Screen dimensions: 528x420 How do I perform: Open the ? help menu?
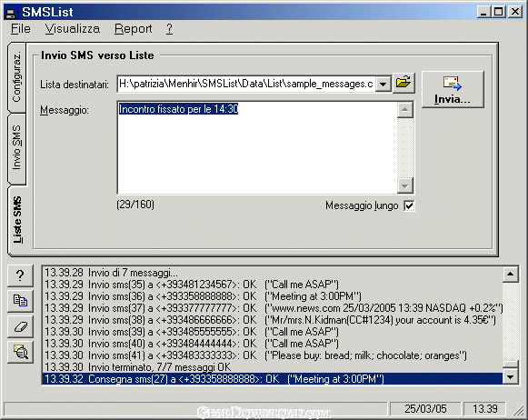click(x=169, y=28)
